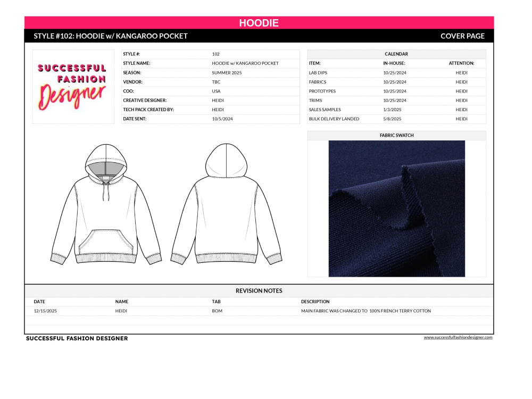Select the STYLE #102 header text
This screenshot has height=399, width=532.
coord(111,36)
